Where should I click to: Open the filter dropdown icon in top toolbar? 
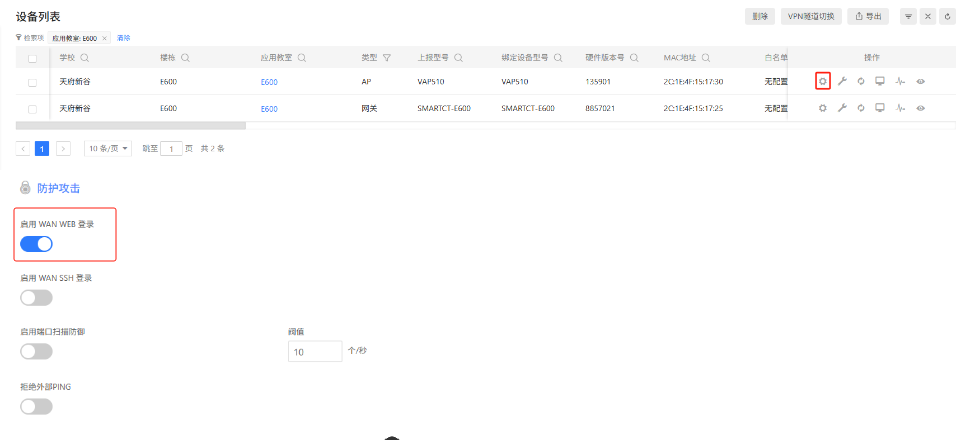pos(908,16)
